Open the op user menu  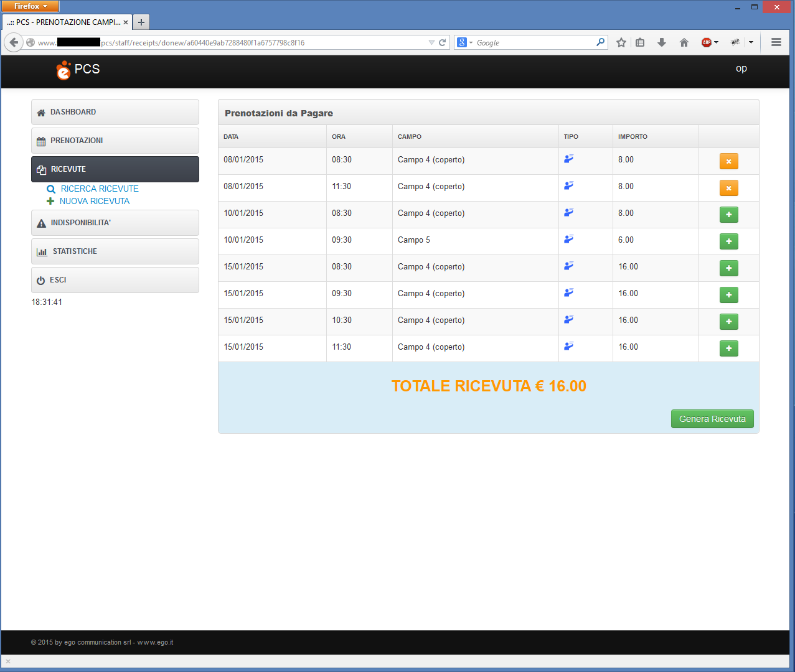pyautogui.click(x=741, y=68)
